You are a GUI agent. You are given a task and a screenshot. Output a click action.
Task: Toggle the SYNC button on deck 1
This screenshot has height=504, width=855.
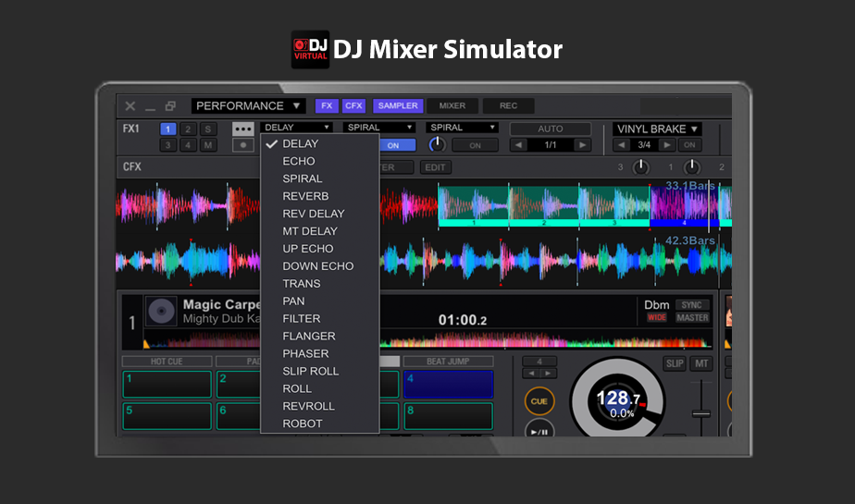pyautogui.click(x=692, y=304)
